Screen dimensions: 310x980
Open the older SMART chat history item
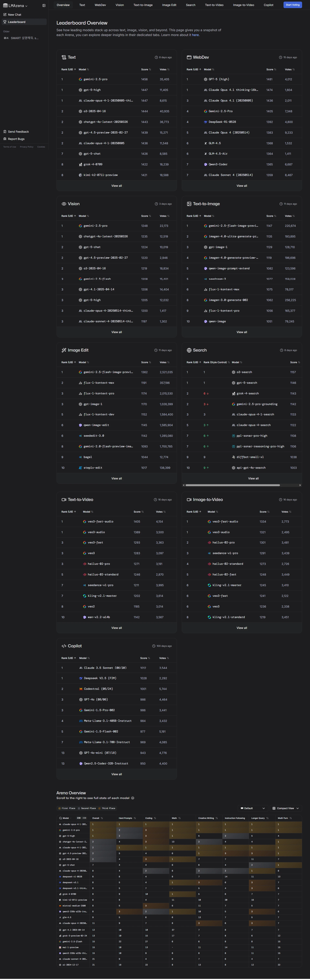(24, 38)
